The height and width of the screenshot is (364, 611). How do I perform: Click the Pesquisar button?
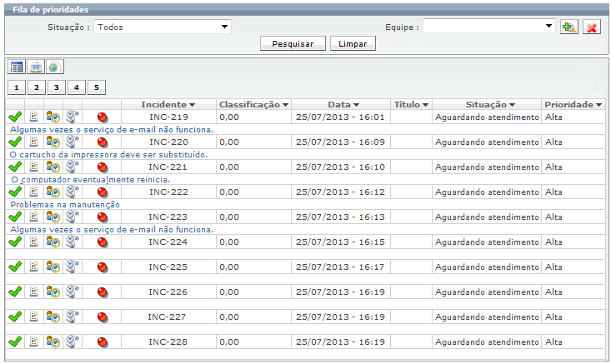click(x=293, y=44)
